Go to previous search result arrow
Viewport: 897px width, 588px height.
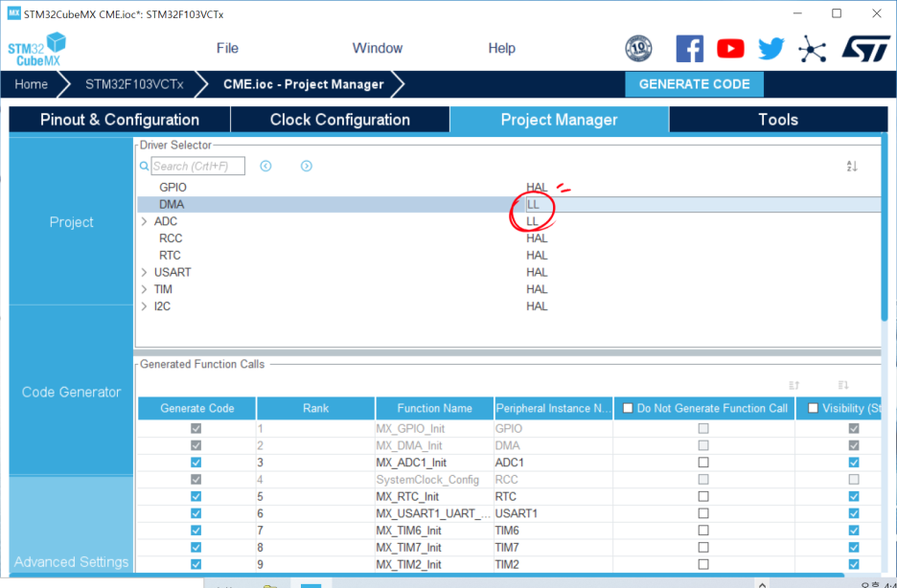click(x=265, y=166)
